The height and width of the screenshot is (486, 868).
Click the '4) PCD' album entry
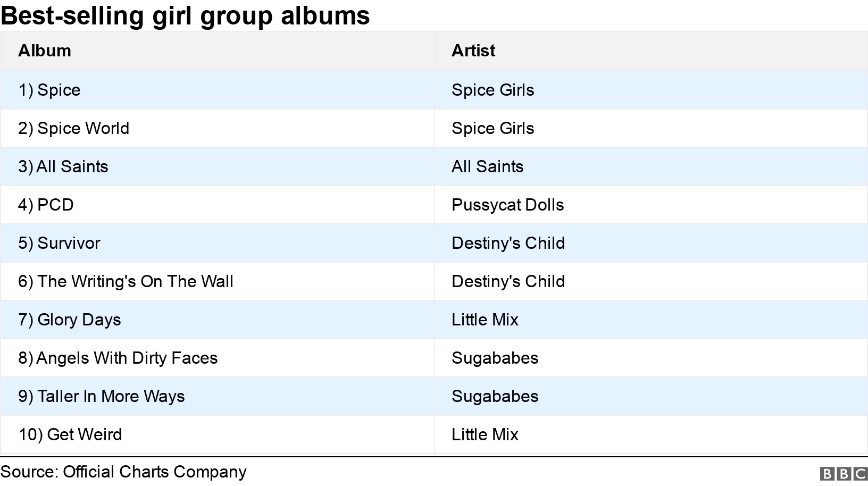46,205
